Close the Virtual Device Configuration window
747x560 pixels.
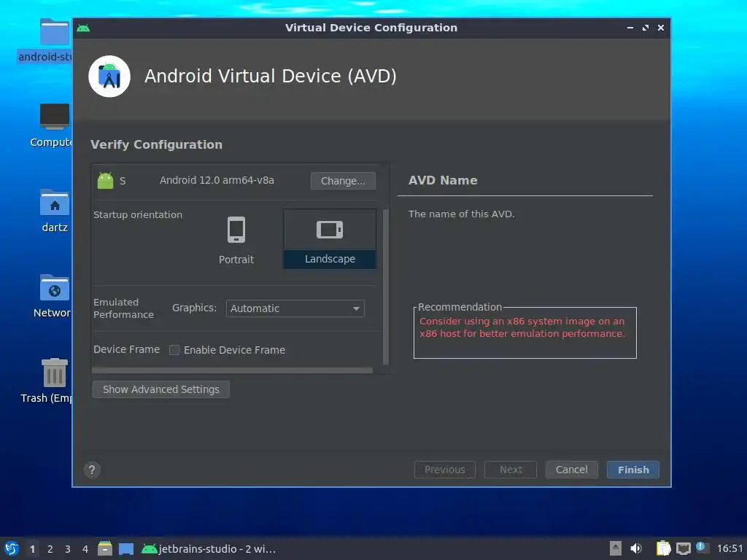tap(661, 28)
